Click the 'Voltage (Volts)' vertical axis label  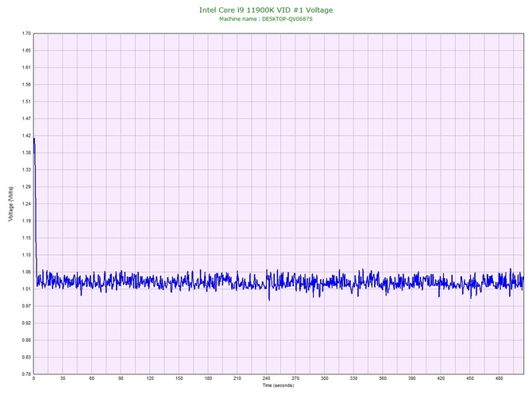coord(10,203)
